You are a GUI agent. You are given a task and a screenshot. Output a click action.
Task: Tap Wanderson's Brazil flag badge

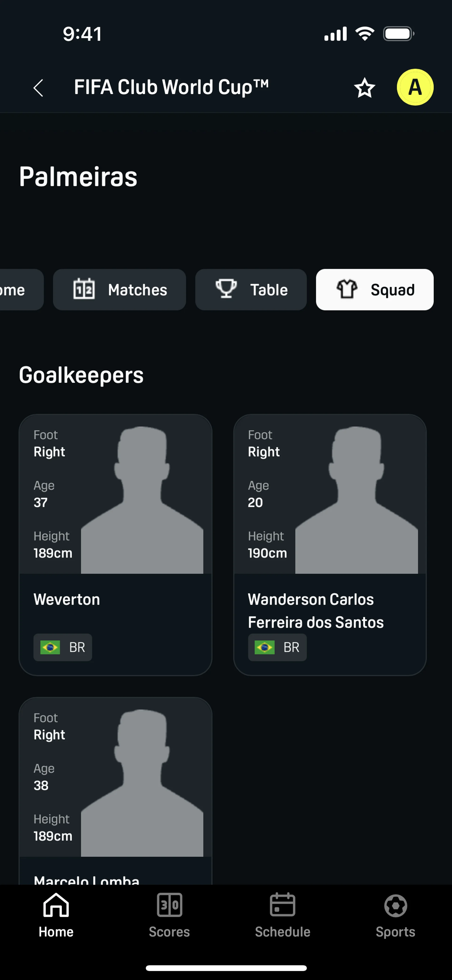(277, 647)
